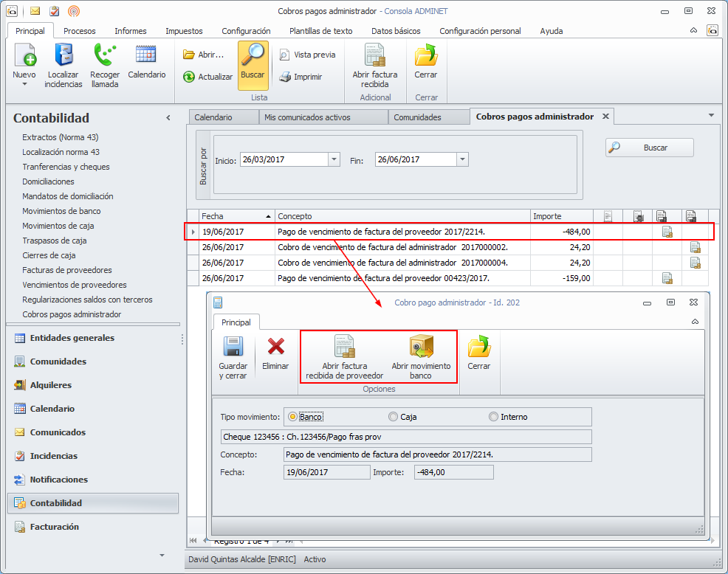Screen dimensions: 728x574
Task: Sort by Fecha column header
Action: point(237,215)
